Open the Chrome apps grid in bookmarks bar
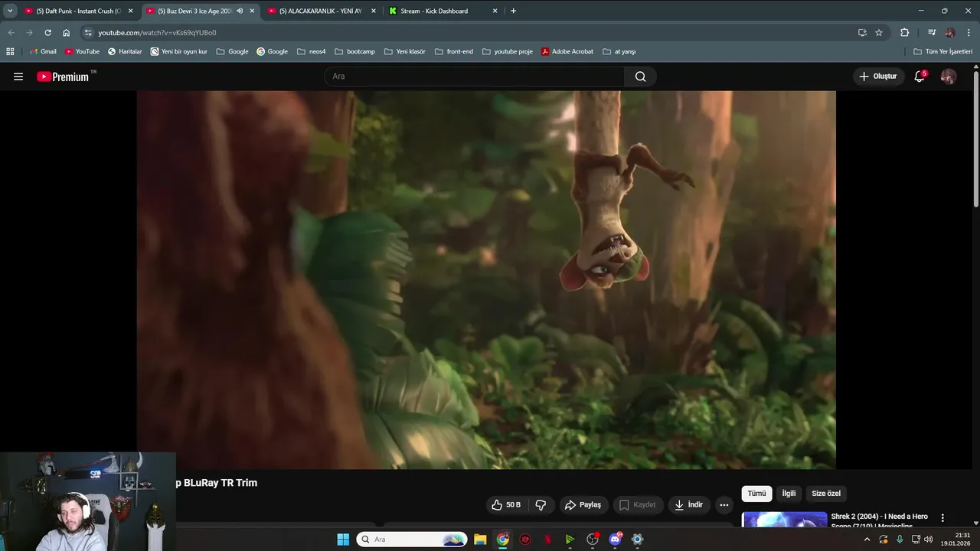This screenshot has width=980, height=551. click(x=10, y=51)
